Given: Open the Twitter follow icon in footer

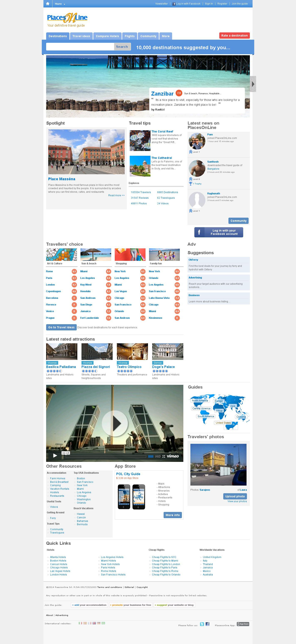Looking at the screenshot, I should [202, 624].
